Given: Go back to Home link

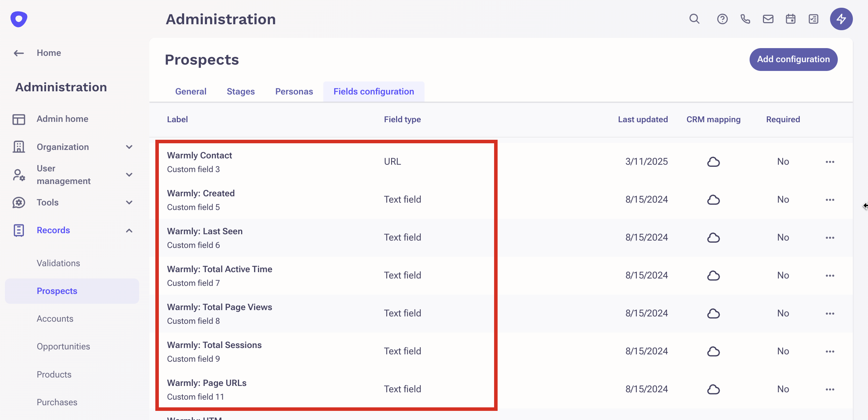Looking at the screenshot, I should [48, 53].
